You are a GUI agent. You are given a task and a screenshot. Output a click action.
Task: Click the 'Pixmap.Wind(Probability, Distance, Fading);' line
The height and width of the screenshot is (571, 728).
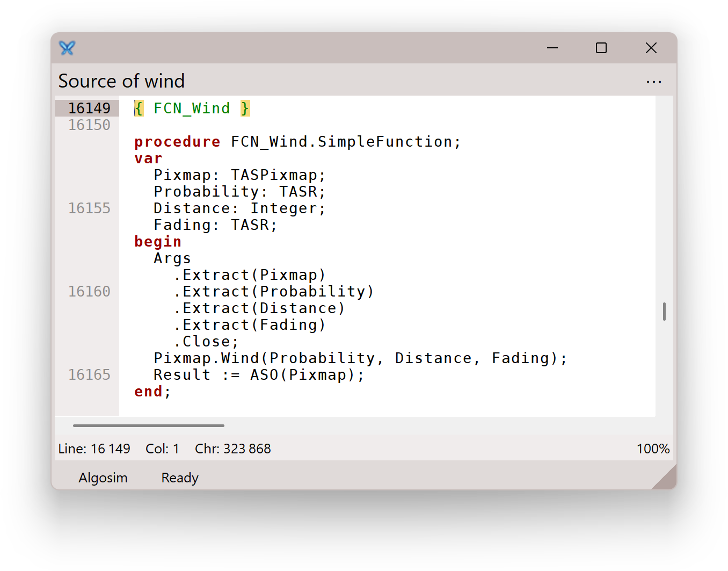click(360, 358)
